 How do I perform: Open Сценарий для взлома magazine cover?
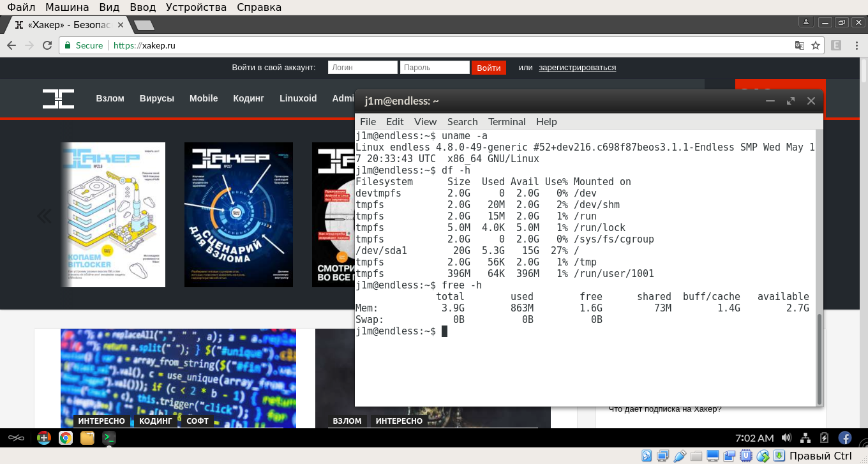click(x=239, y=214)
